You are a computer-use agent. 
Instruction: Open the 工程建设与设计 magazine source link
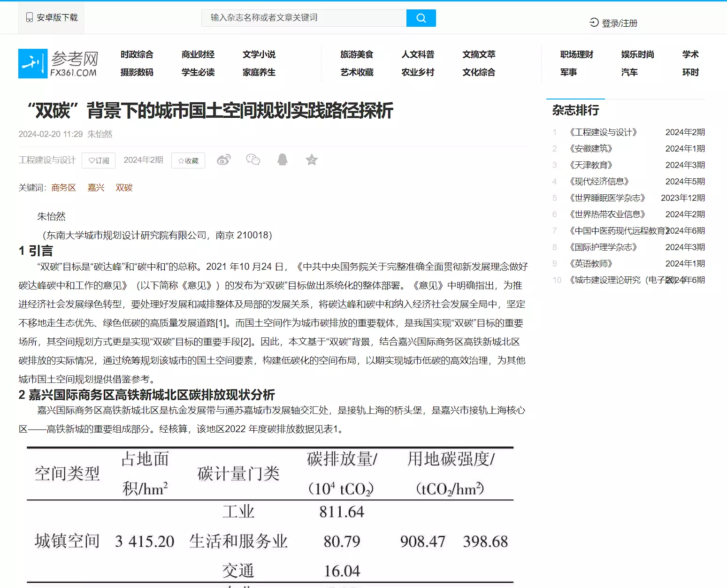tap(47, 160)
